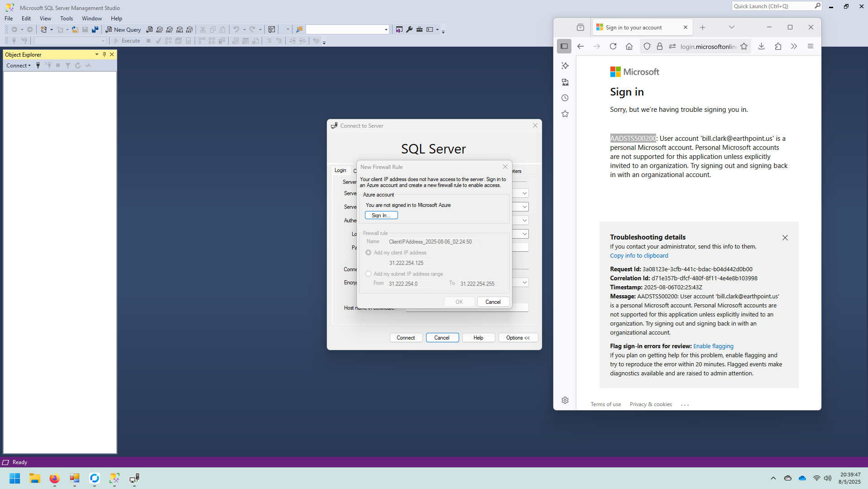Click the New Project icon
The width and height of the screenshot is (868, 489).
point(44,29)
